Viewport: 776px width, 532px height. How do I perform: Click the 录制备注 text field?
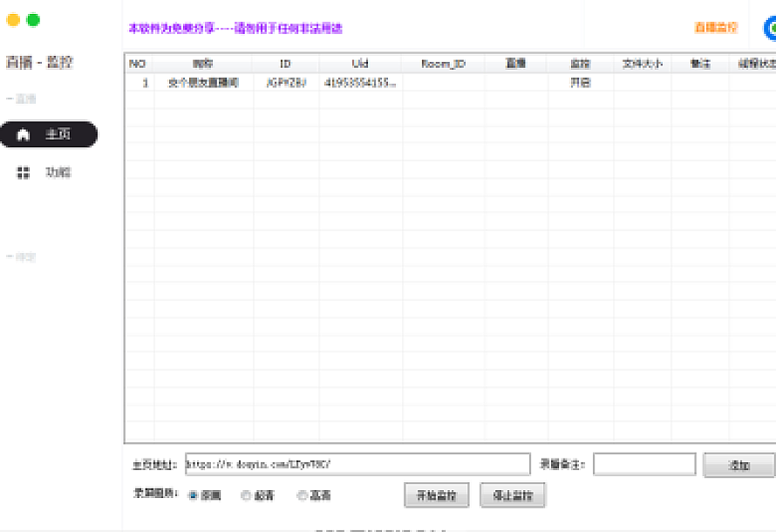point(644,464)
